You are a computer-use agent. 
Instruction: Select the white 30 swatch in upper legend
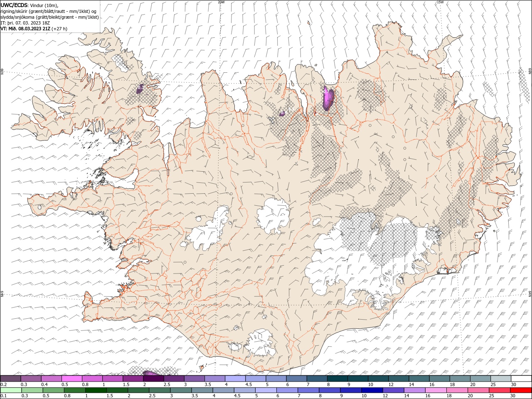point(521,379)
